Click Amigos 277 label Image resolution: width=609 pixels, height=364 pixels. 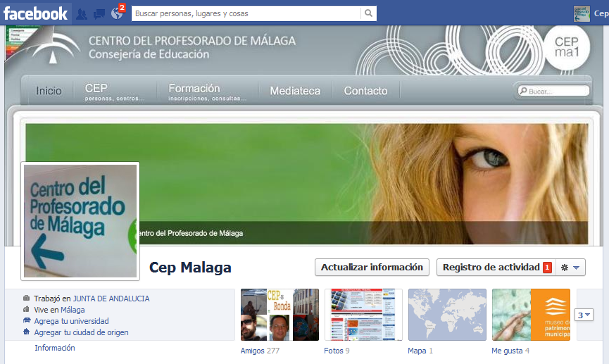[260, 351]
